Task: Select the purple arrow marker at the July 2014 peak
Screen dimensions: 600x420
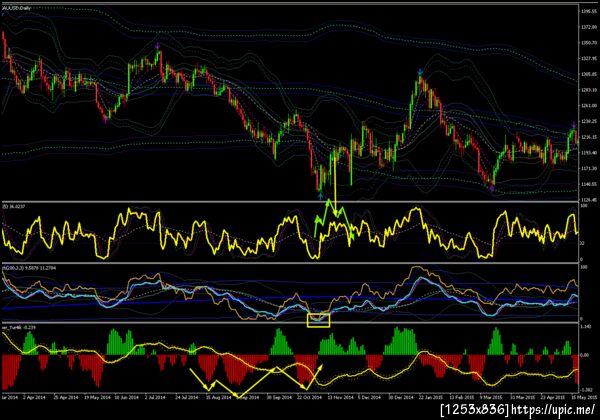Action: coord(158,46)
